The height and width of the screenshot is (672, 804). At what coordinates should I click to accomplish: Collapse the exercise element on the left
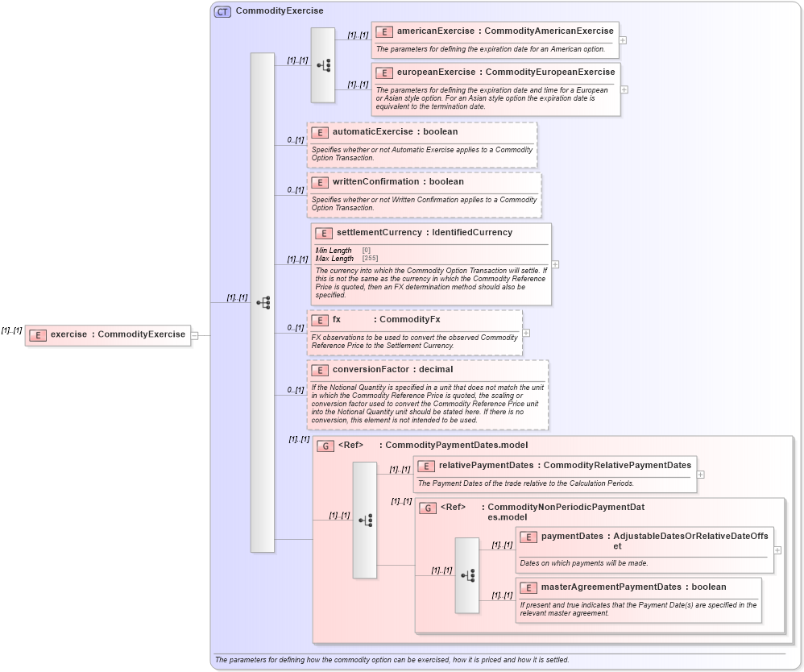pyautogui.click(x=193, y=335)
